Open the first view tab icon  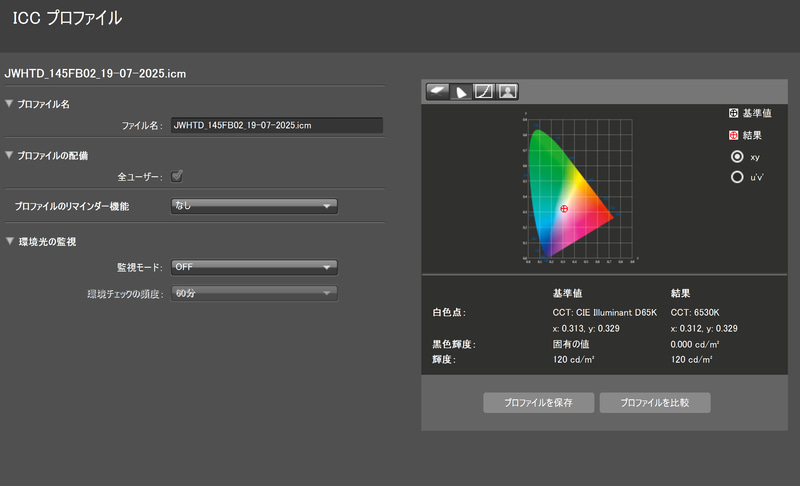(437, 92)
